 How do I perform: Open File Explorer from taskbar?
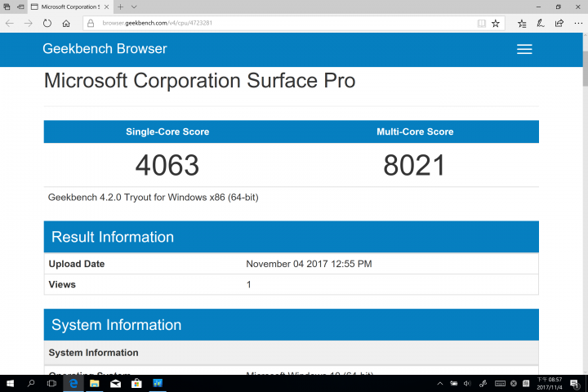pyautogui.click(x=94, y=383)
